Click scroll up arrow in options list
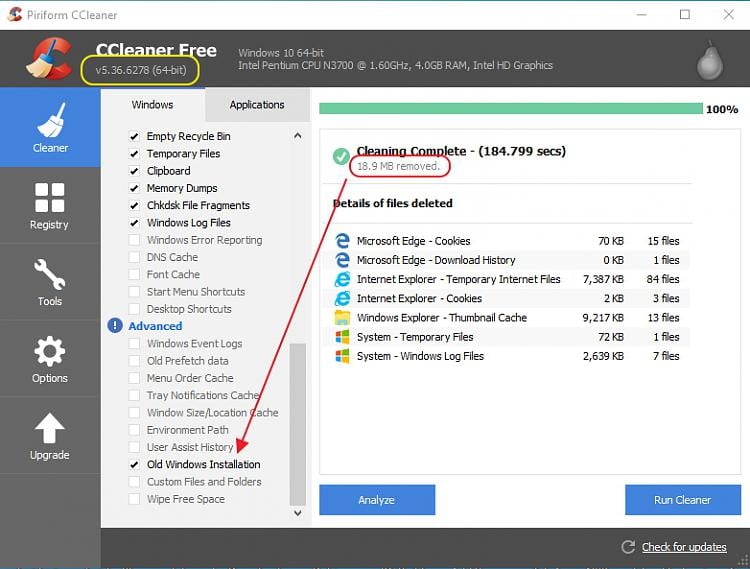 click(298, 136)
